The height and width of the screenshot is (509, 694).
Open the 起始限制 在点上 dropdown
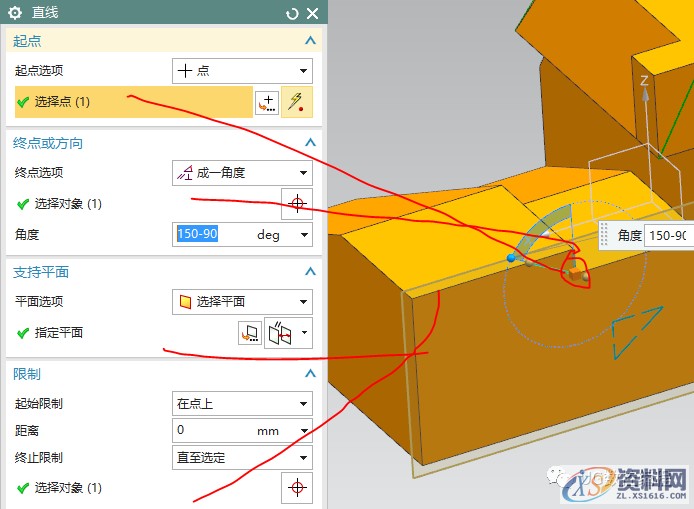[242, 404]
